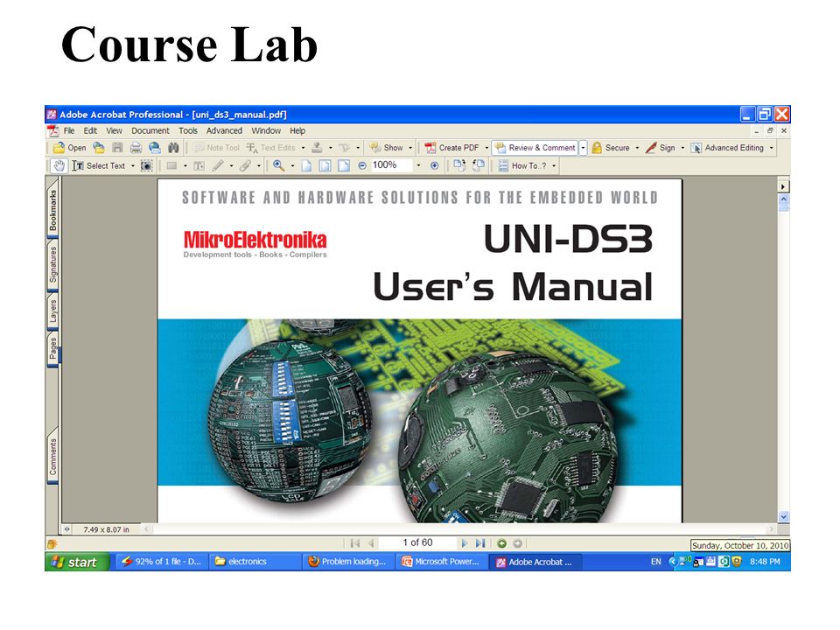Click the Note Tool button
840x630 pixels.
(x=216, y=148)
